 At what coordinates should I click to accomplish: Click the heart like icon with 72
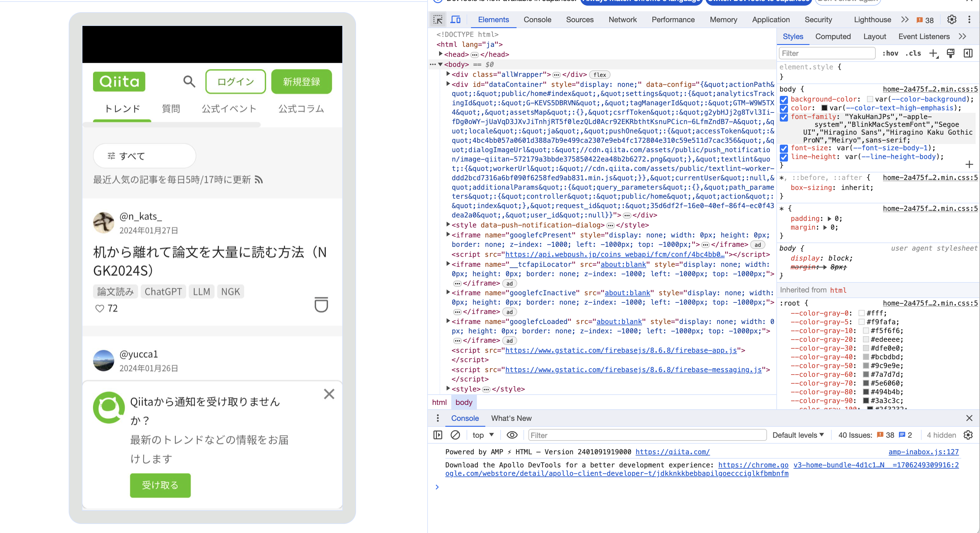(x=100, y=308)
